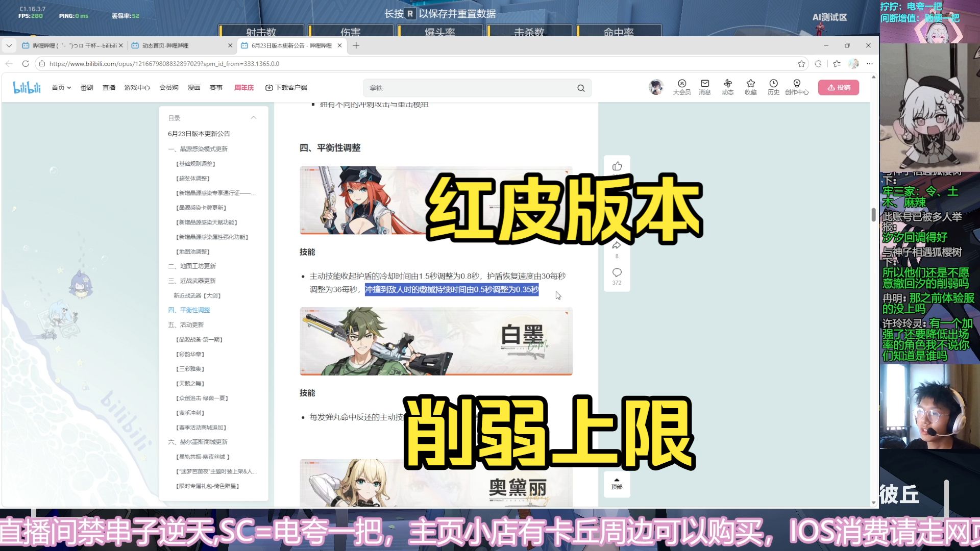Open the 大会员 icon
The width and height of the screenshot is (980, 551).
(681, 87)
